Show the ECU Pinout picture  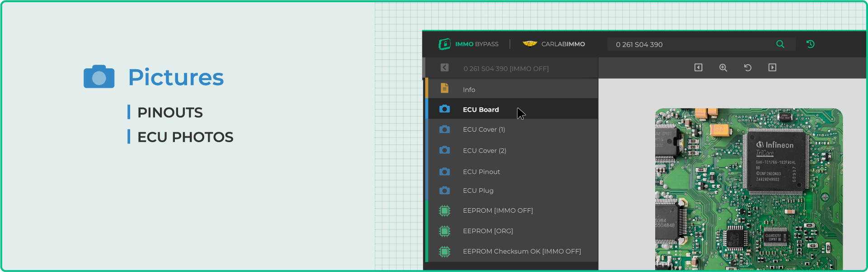pyautogui.click(x=481, y=172)
